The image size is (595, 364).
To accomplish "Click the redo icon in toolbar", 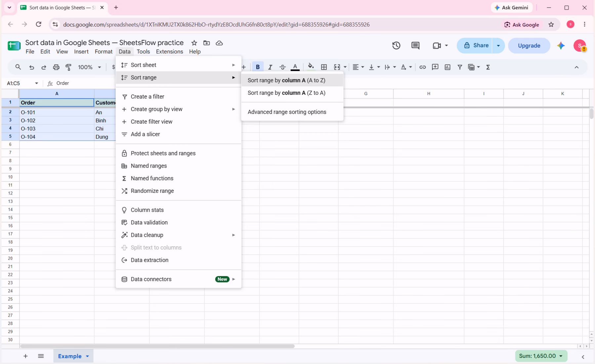I will tap(44, 67).
